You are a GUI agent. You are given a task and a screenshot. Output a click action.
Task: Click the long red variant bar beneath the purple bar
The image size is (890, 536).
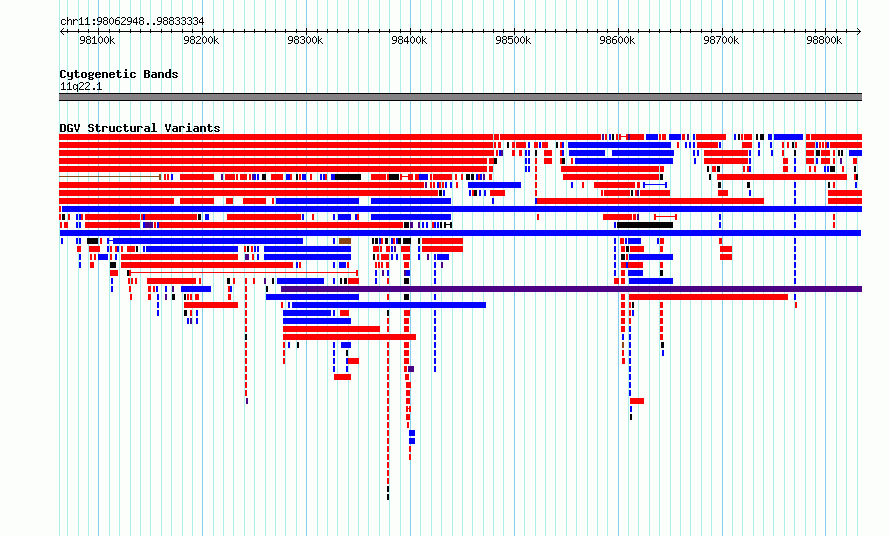708,297
